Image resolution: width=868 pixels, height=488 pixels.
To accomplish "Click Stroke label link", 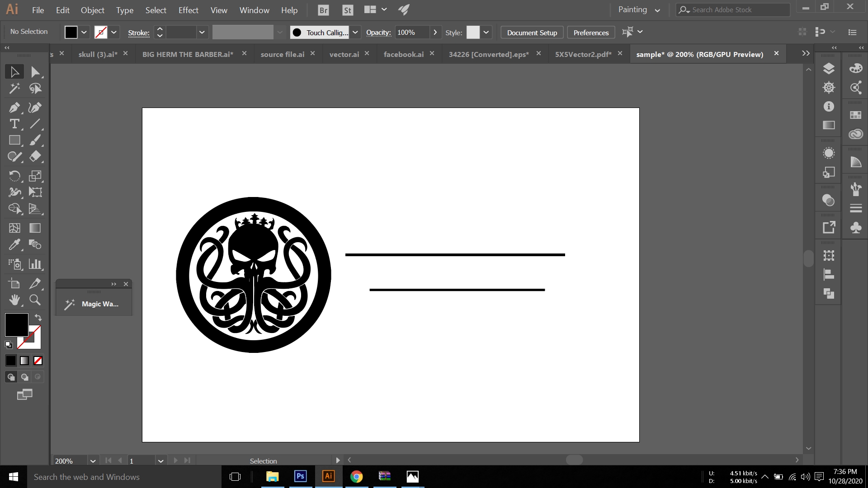I will coord(139,33).
